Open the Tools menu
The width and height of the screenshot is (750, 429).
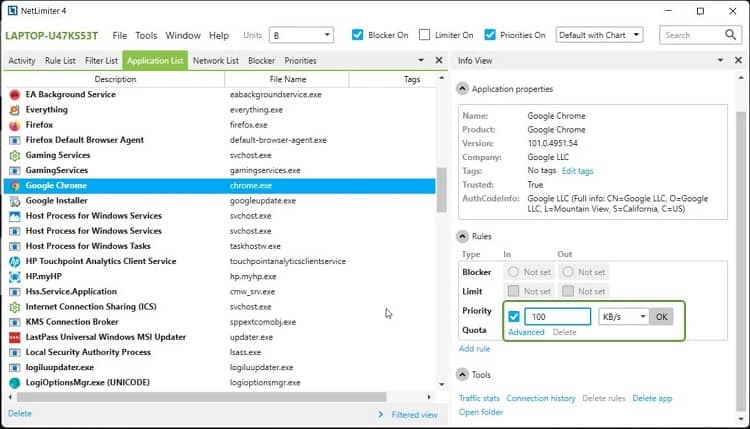pyautogui.click(x=146, y=35)
